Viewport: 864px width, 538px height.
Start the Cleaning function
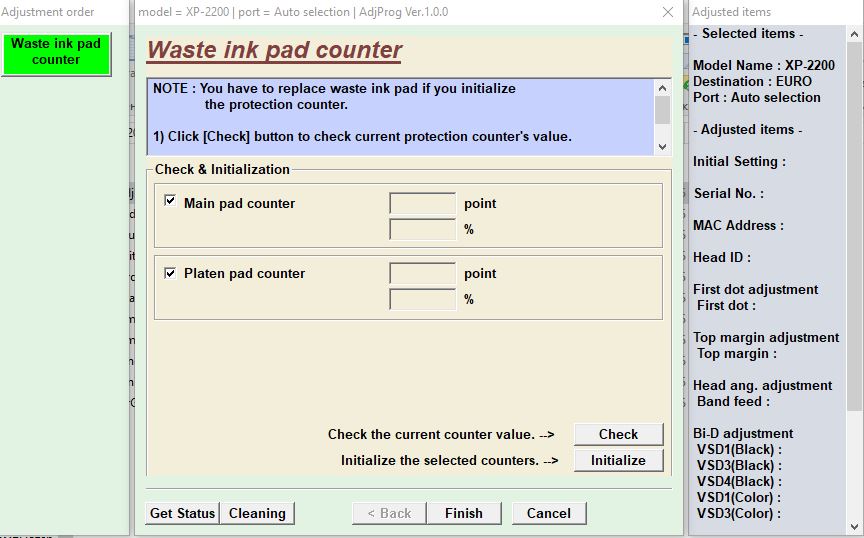point(257,513)
